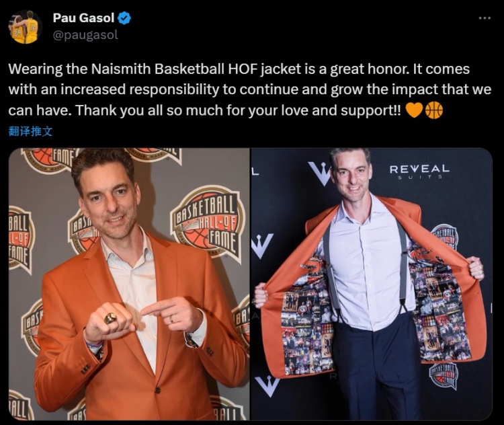504x425 pixels.
Task: Click the basketball emoji in tweet
Action: point(434,110)
